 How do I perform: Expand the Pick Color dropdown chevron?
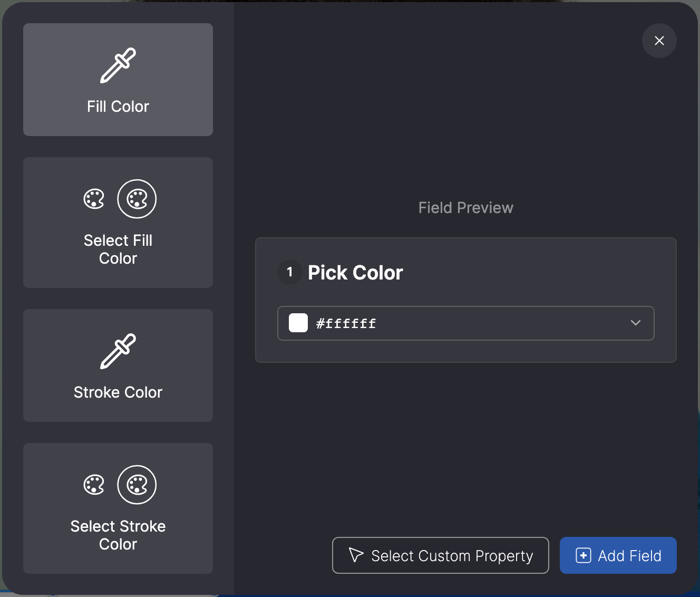click(636, 323)
